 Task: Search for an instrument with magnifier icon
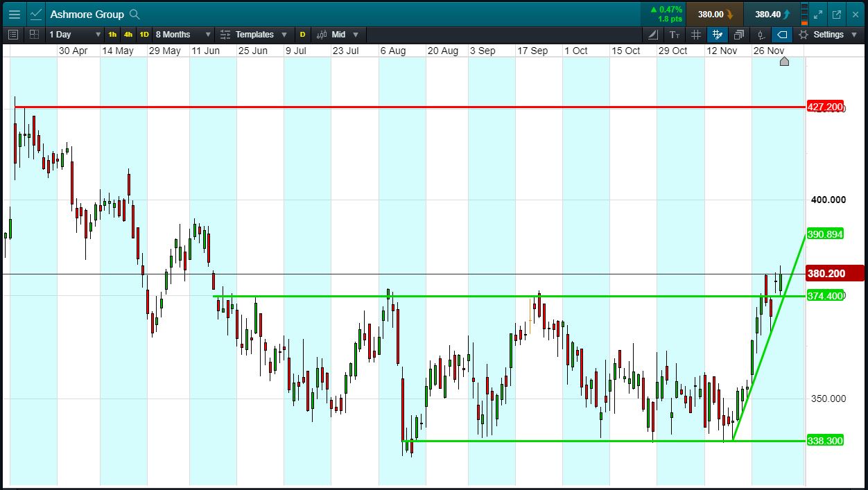134,14
